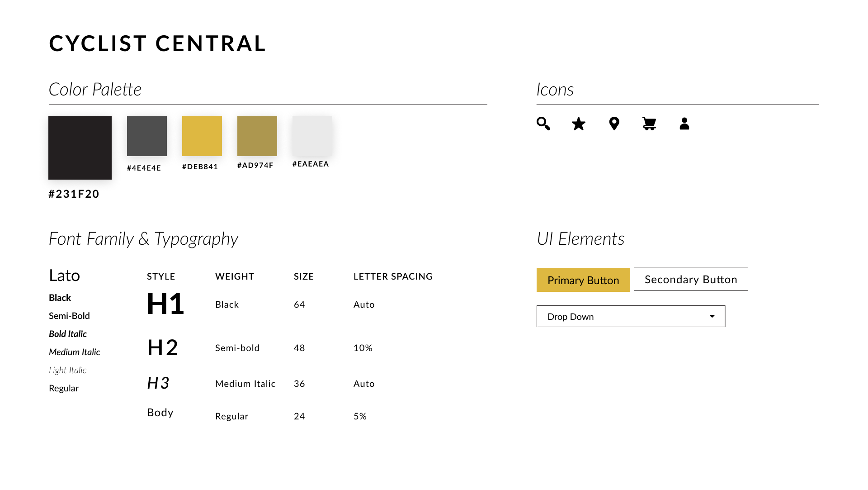Open the Drop Down field

point(630,316)
